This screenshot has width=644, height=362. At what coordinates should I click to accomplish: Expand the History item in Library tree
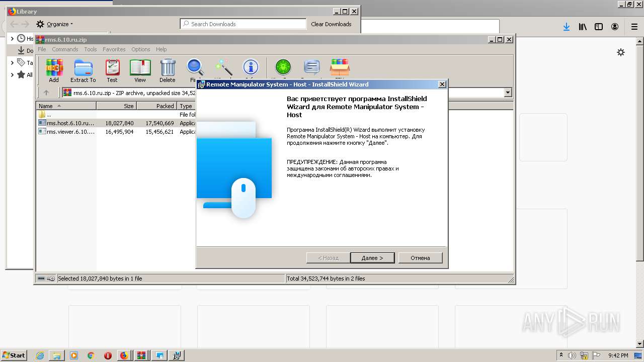point(12,39)
